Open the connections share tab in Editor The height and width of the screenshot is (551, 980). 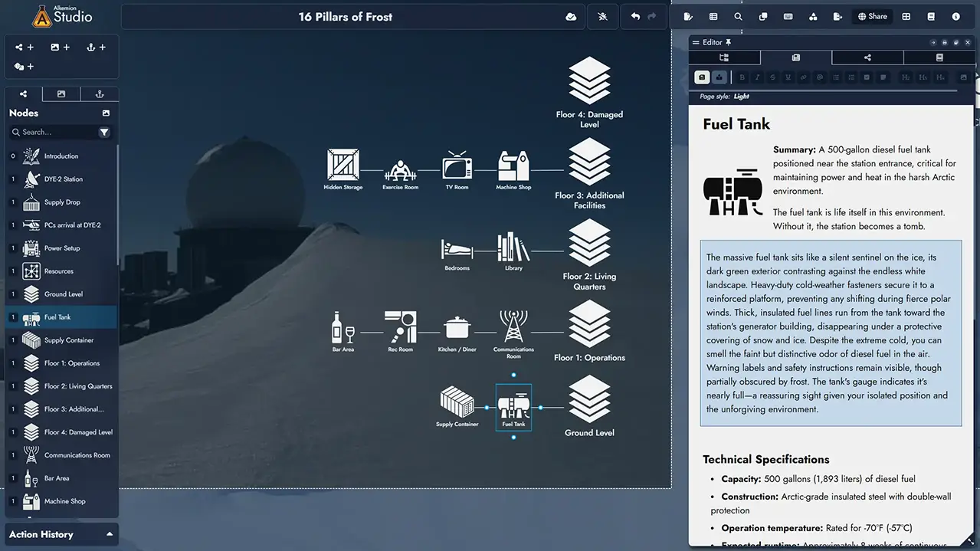[867, 57]
